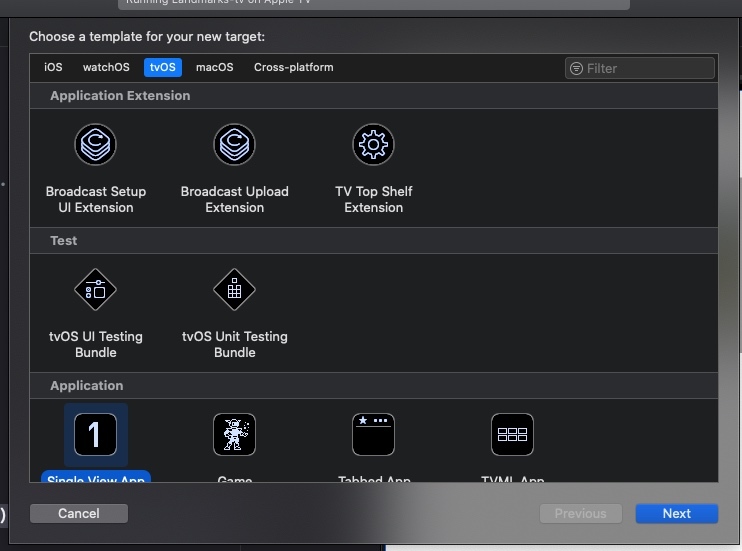The width and height of the screenshot is (742, 551).
Task: Click the tvOS UI Testing Bundle label
Action: 96,345
